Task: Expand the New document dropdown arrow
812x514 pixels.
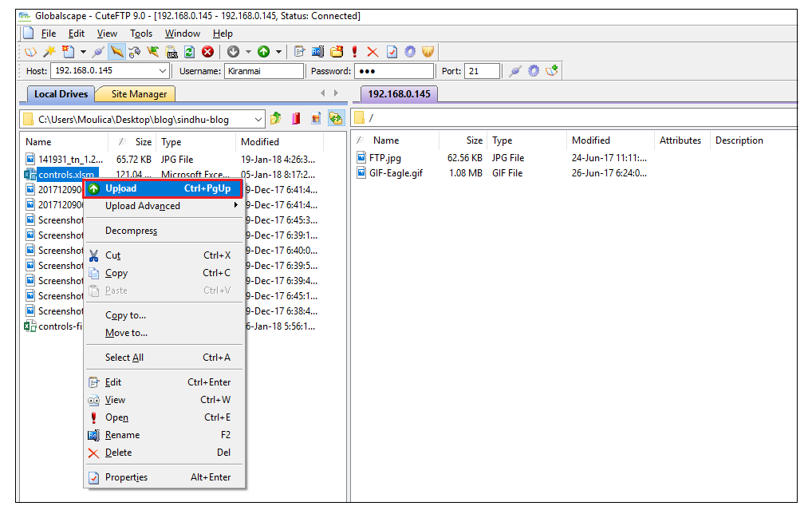Action: (83, 52)
